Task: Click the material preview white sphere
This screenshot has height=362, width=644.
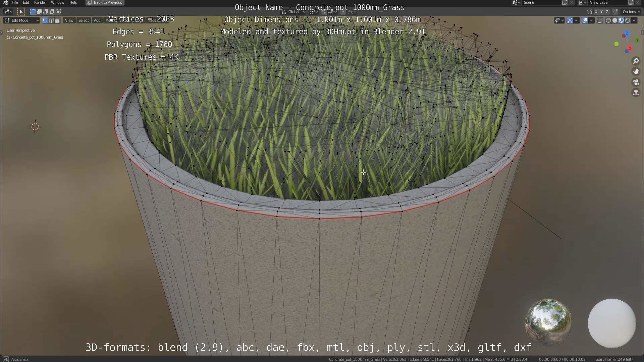Action: [x=612, y=323]
